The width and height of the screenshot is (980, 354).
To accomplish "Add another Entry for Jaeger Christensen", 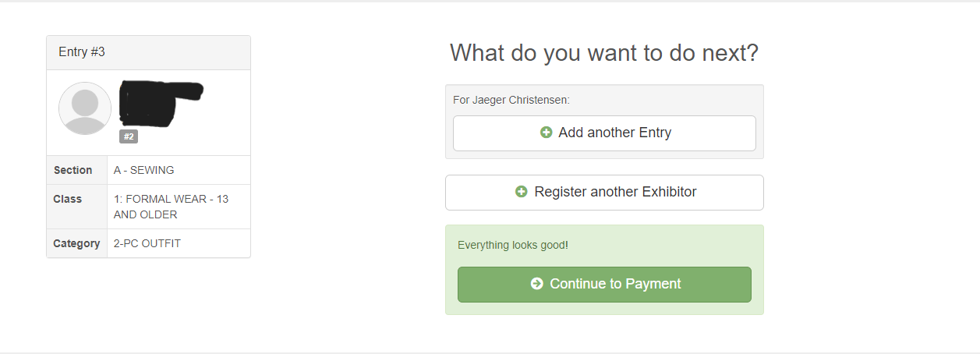I will point(604,133).
